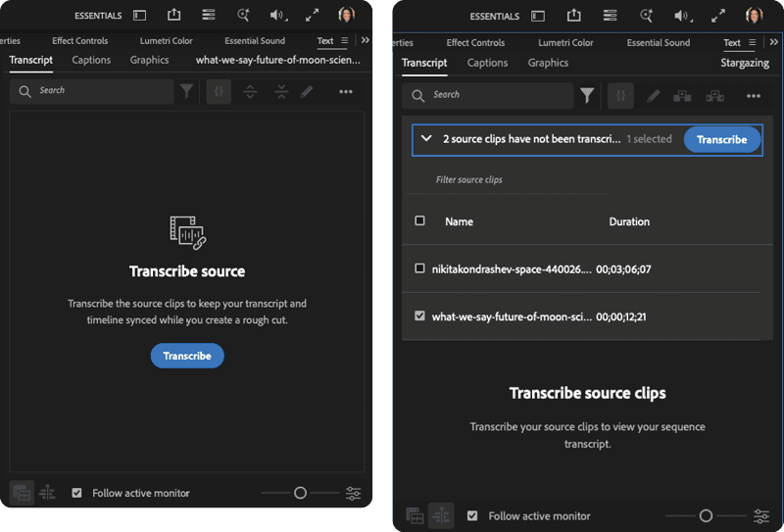The image size is (784, 532).
Task: Open display settings sliders icon in right panel
Action: (x=761, y=515)
